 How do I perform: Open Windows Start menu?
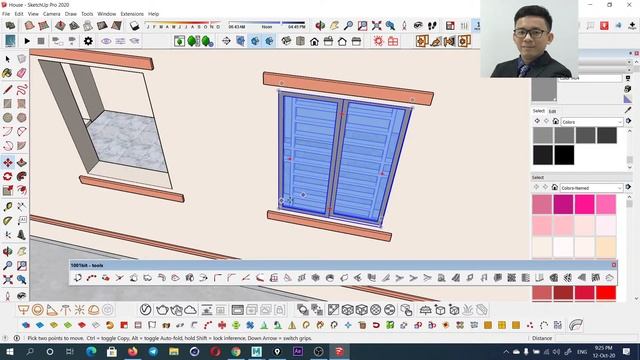9,351
